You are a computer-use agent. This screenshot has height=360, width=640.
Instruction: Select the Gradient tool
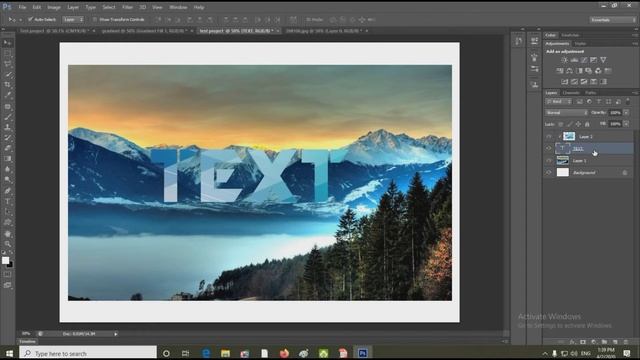[x=8, y=159]
